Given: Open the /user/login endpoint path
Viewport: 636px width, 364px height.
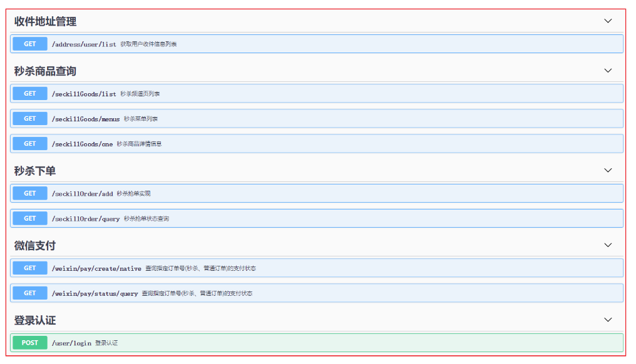Looking at the screenshot, I should pyautogui.click(x=71, y=343).
